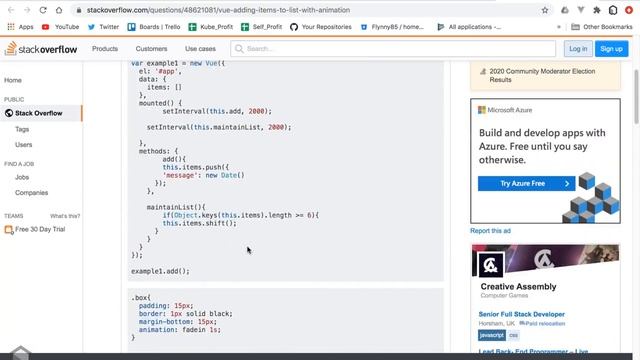Expand bookmarks overflow chevron
Image resolution: width=640 pixels, height=360 pixels.
pyautogui.click(x=559, y=27)
